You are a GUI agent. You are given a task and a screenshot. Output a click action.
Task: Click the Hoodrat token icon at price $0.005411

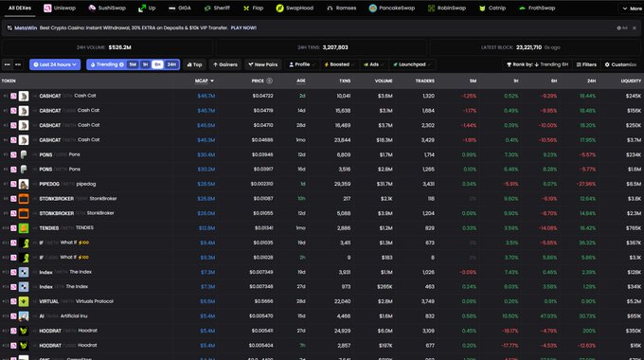[24, 331]
